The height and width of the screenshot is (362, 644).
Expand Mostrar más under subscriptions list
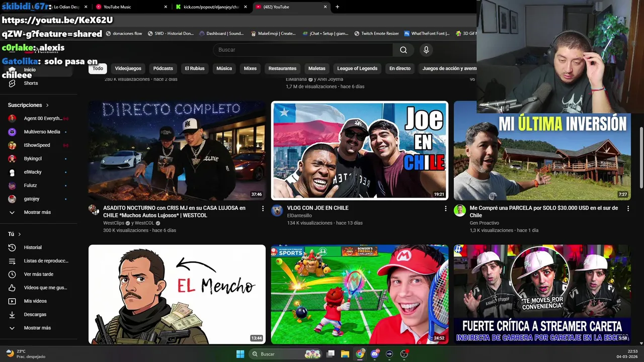tap(37, 212)
